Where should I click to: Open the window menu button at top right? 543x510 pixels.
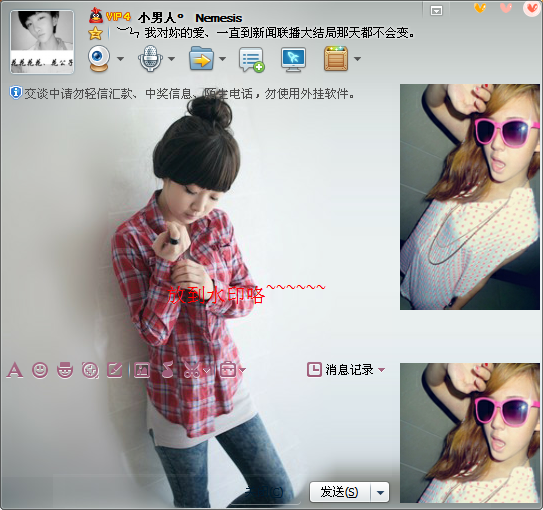[x=436, y=11]
